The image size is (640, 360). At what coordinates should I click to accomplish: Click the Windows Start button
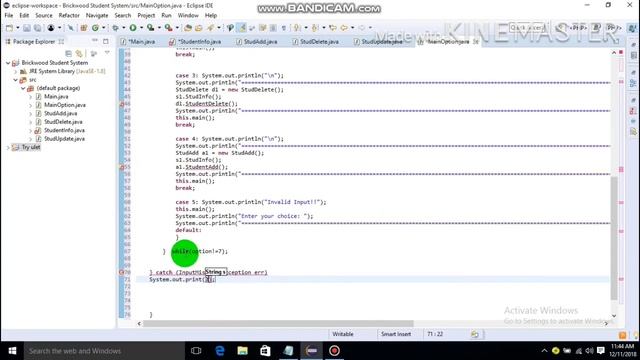pyautogui.click(x=12, y=351)
